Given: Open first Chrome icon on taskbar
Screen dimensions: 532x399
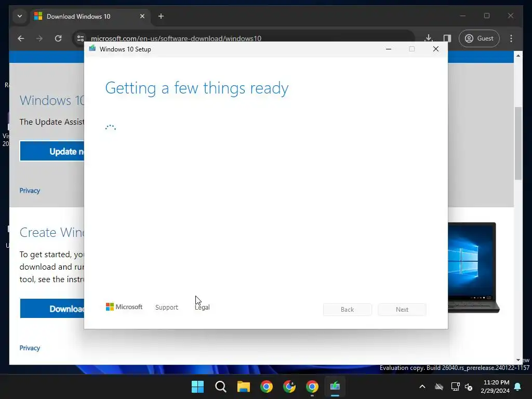Looking at the screenshot, I should click(267, 387).
